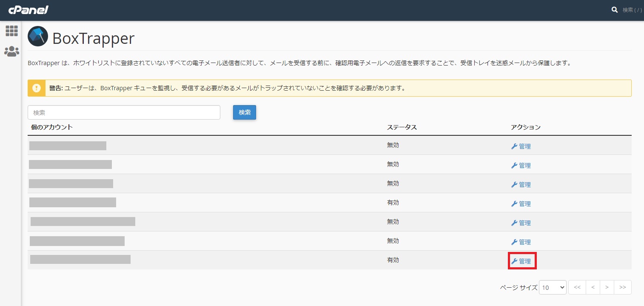Image resolution: width=644 pixels, height=306 pixels.
Task: Open 管理 link in the last account row
Action: (x=521, y=261)
